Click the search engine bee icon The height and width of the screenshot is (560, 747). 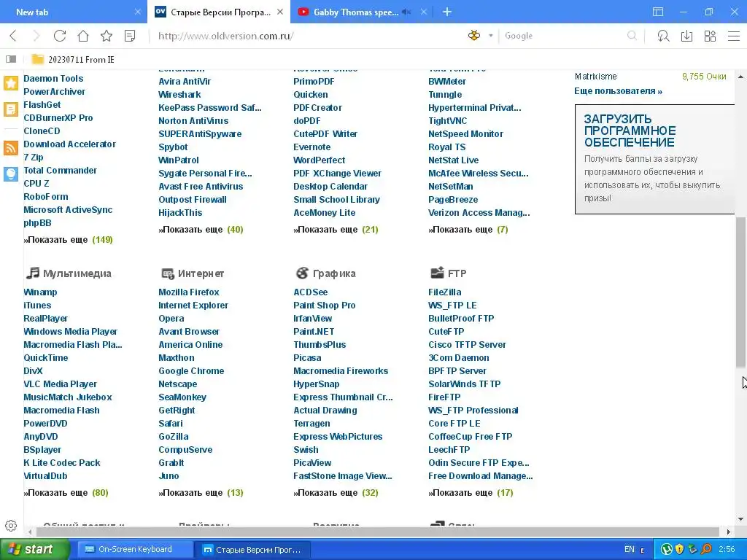[474, 35]
